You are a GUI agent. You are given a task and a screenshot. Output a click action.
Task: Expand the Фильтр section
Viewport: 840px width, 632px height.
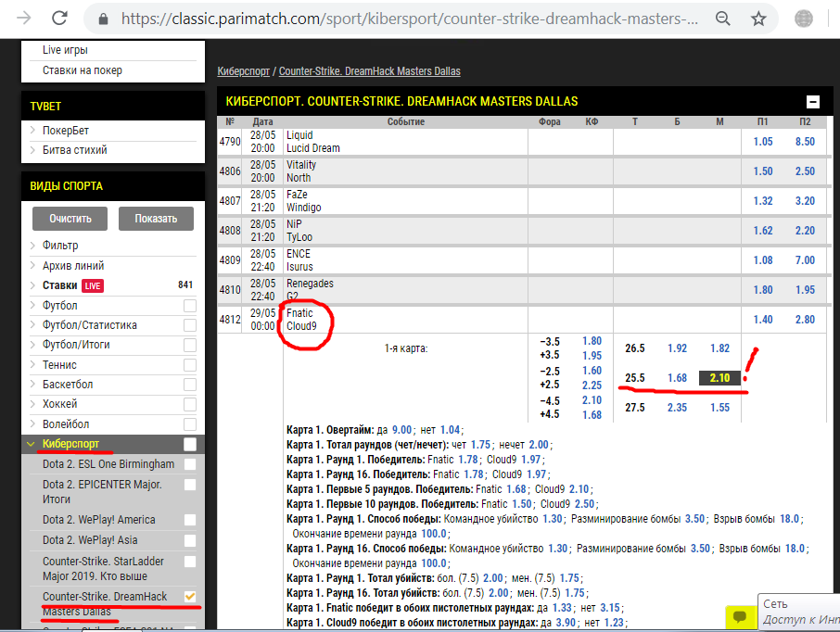click(x=60, y=246)
